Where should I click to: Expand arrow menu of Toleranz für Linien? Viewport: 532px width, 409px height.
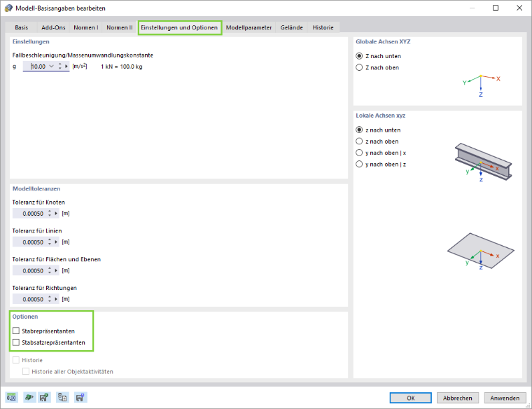click(x=56, y=242)
